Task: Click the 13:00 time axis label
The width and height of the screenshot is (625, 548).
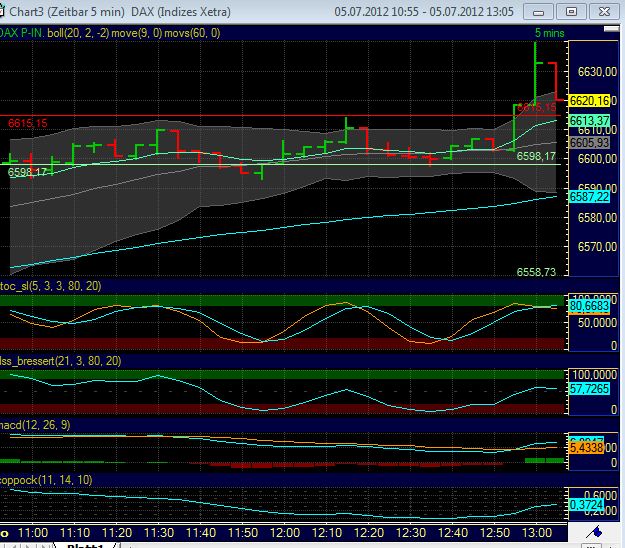Action: point(537,533)
